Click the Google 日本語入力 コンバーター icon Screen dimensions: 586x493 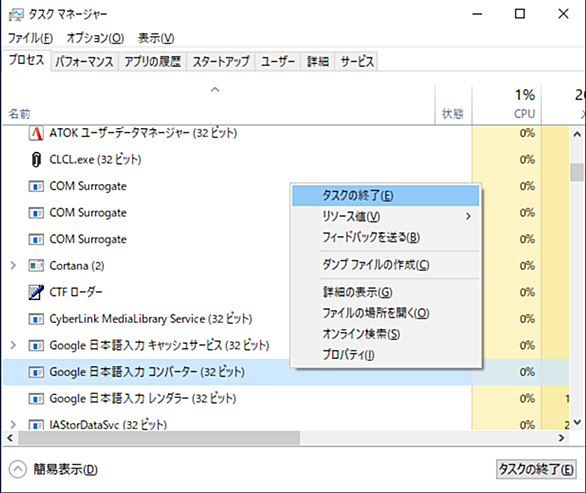(x=36, y=372)
